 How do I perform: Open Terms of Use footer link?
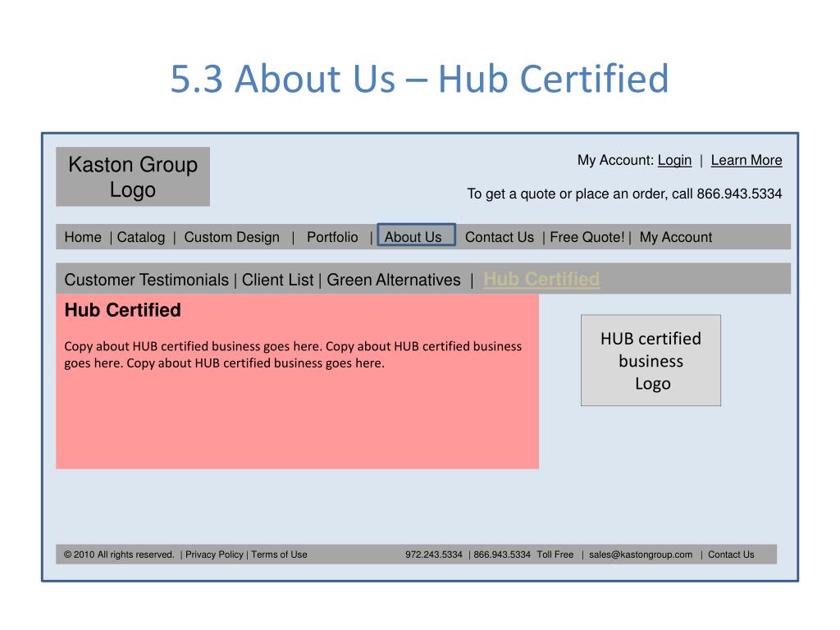pyautogui.click(x=279, y=555)
